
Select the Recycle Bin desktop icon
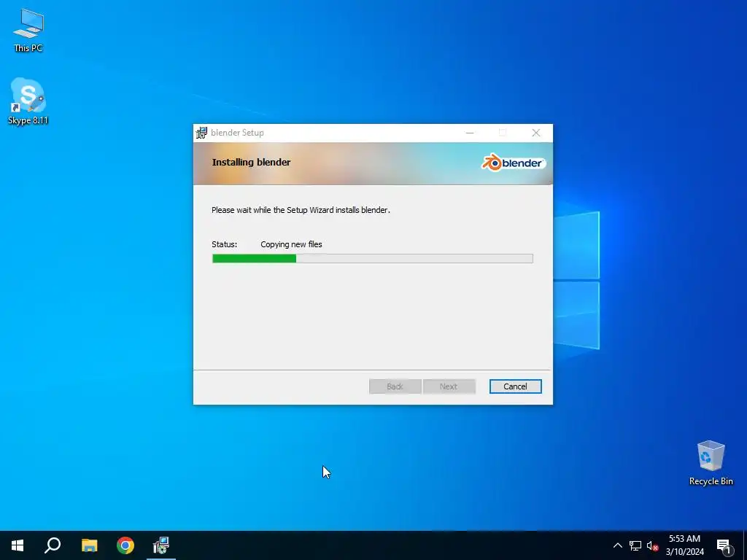coord(711,463)
